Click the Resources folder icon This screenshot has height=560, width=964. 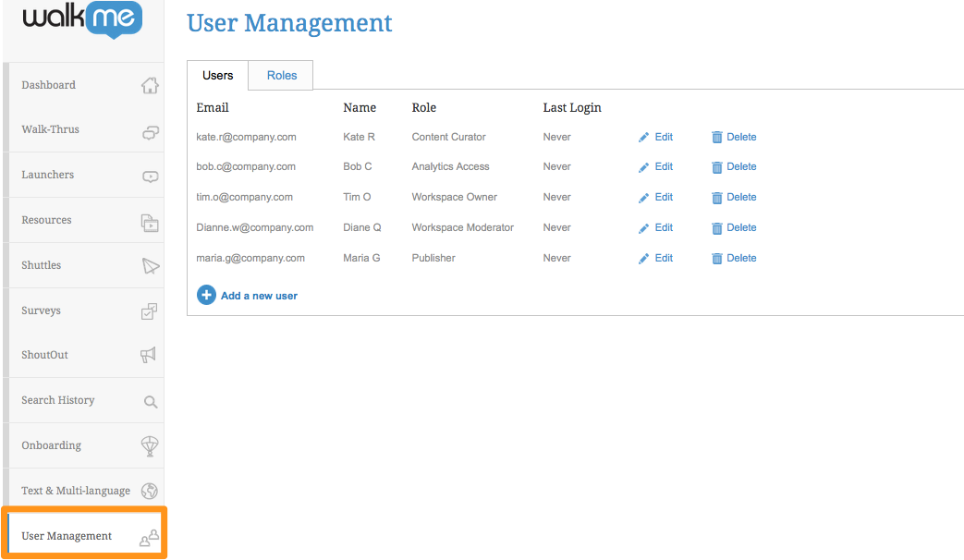coord(150,222)
